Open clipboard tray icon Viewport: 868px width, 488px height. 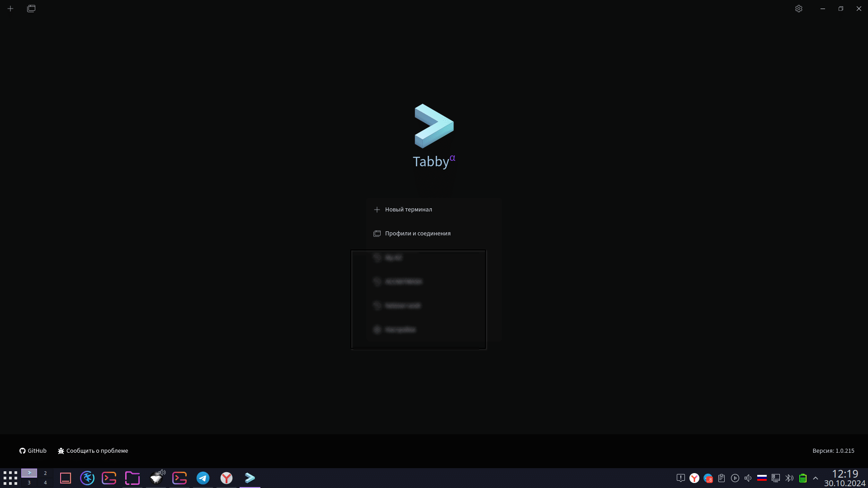(x=722, y=478)
